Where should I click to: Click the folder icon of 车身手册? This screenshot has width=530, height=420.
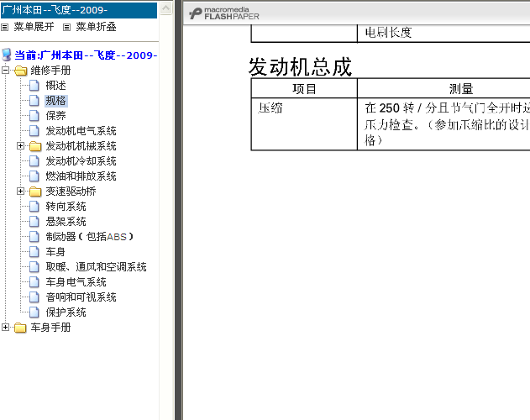[20, 328]
